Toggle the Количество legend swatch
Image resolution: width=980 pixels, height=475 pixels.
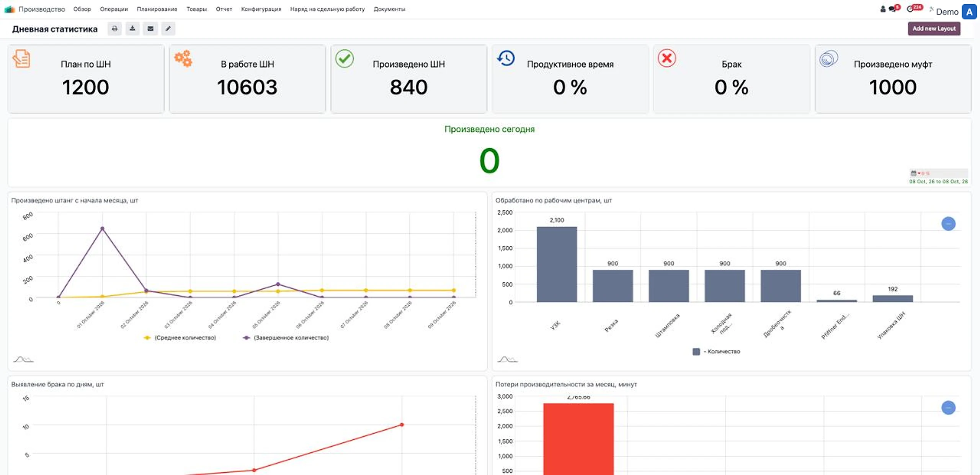coord(696,352)
